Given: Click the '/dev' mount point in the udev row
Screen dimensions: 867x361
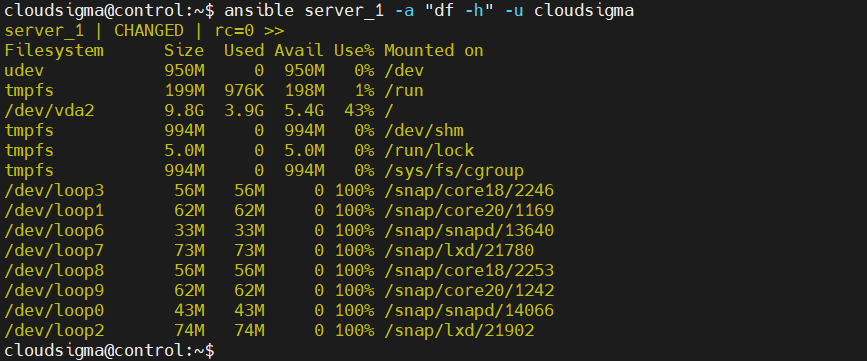Looking at the screenshot, I should point(404,71).
